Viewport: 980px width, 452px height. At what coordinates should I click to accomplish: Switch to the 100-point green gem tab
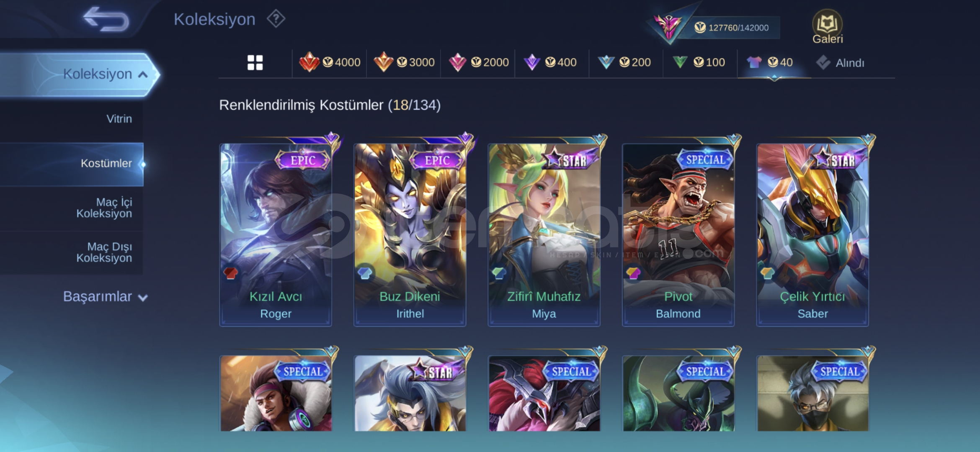coord(699,63)
